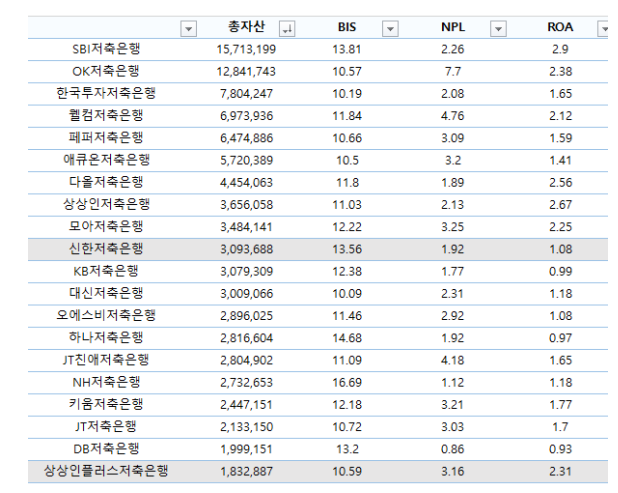Select BIS value 10.5
Screen dimensions: 618x493
[x=347, y=160]
